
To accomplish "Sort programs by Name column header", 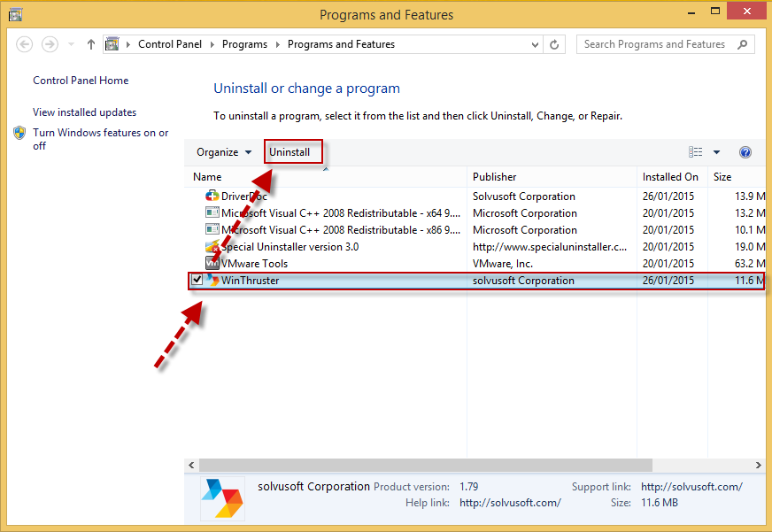I will (x=326, y=177).
